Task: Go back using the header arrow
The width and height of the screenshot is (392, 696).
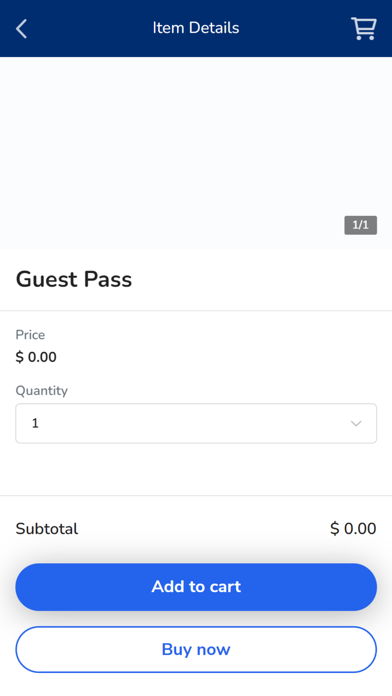Action: coord(21,29)
